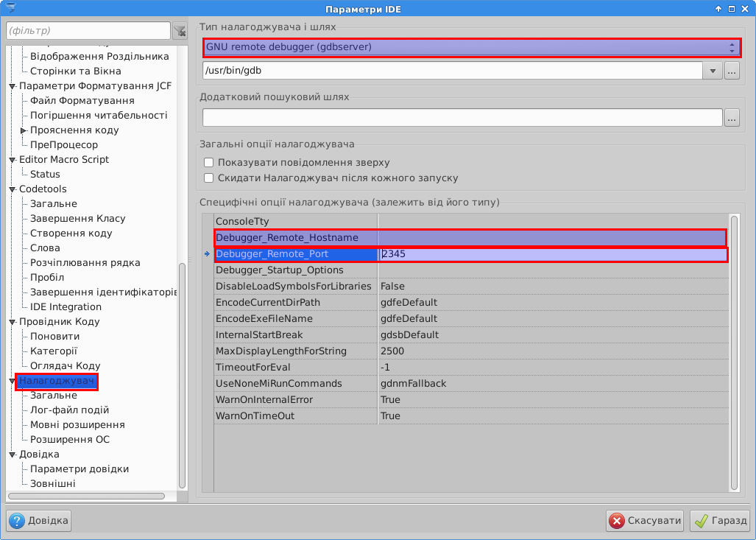Select 'Категорії' tree item

click(54, 351)
